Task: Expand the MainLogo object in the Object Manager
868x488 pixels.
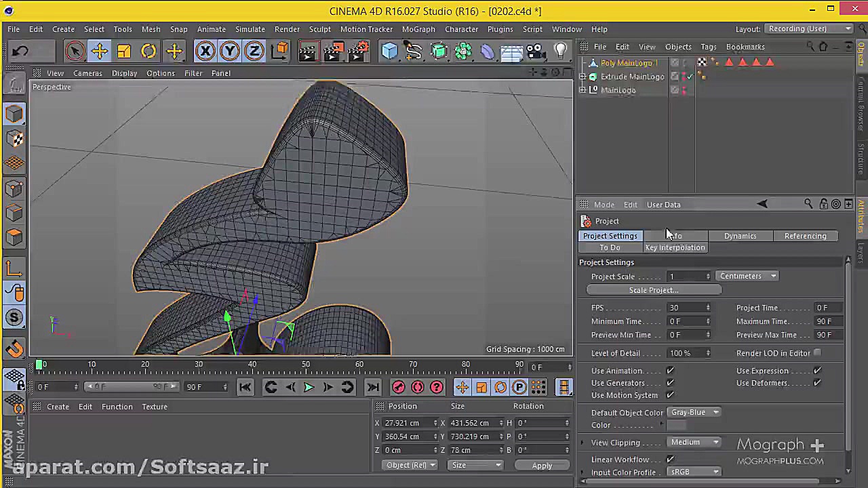Action: click(x=583, y=89)
